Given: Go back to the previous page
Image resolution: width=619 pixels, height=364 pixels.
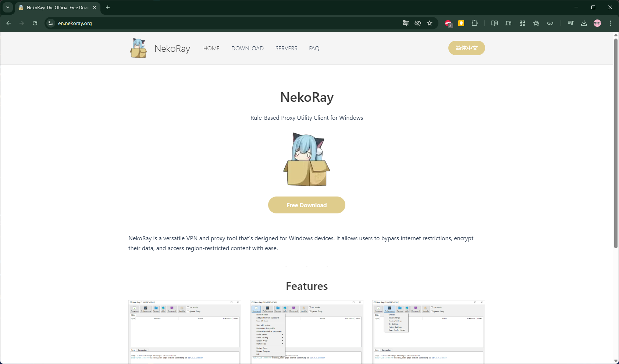Looking at the screenshot, I should pos(8,23).
